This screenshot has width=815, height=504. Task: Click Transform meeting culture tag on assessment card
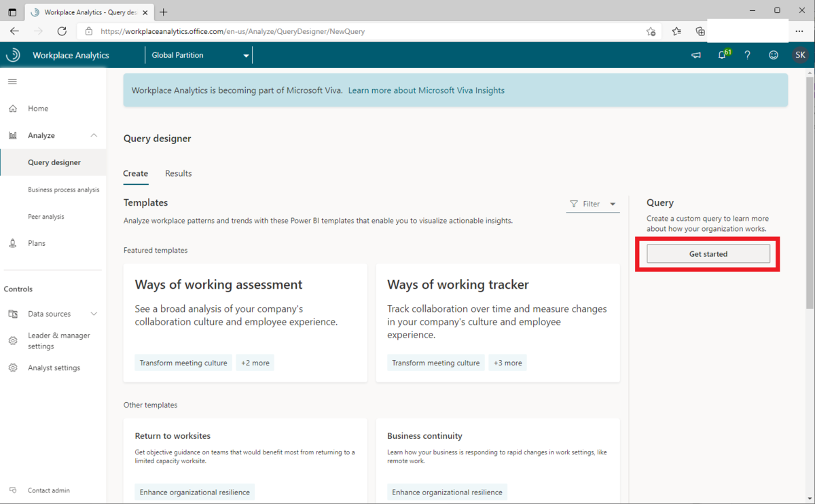(x=183, y=363)
